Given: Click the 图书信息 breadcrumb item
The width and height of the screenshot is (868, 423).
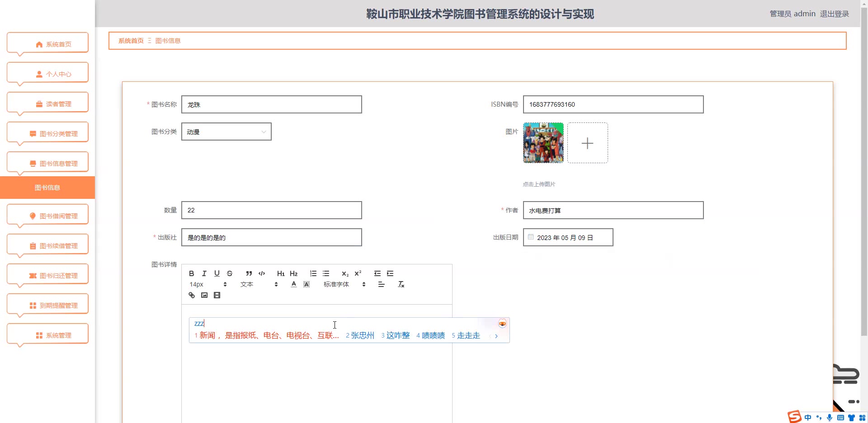Looking at the screenshot, I should (168, 41).
